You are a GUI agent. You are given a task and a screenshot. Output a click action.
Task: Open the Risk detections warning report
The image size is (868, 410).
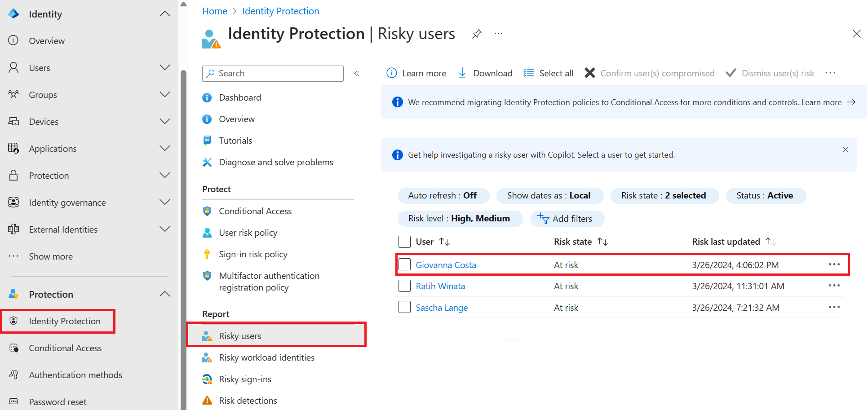click(x=248, y=400)
